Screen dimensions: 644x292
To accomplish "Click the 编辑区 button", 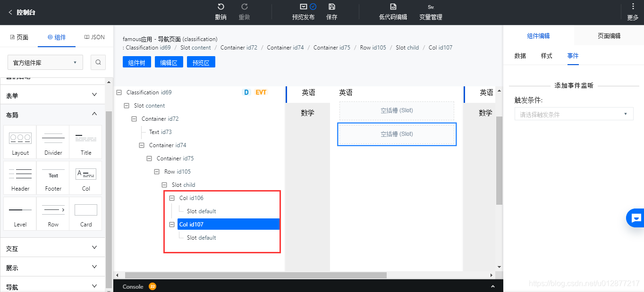I will click(x=169, y=62).
